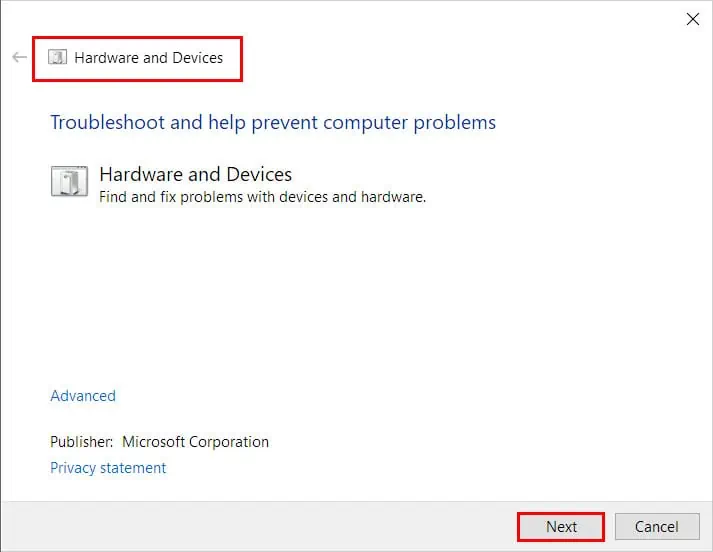Click the small Hardware and Devices title icon
713x552 pixels.
[57, 57]
